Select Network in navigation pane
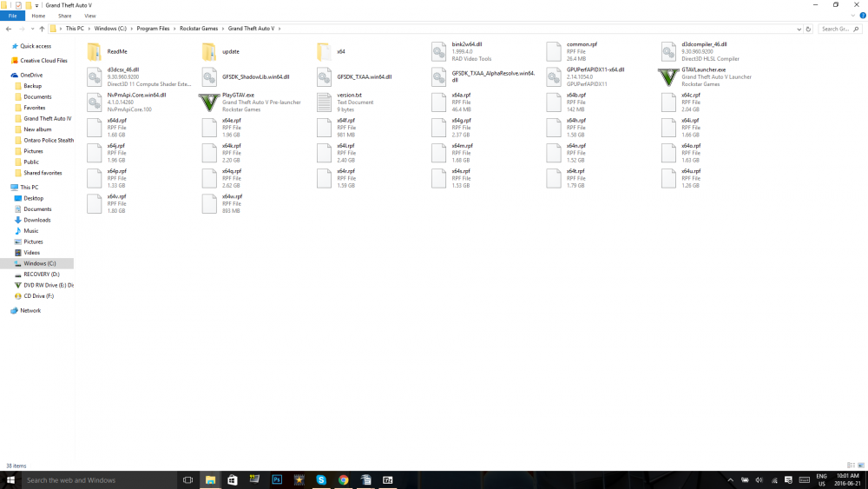868x489 pixels. click(x=30, y=311)
